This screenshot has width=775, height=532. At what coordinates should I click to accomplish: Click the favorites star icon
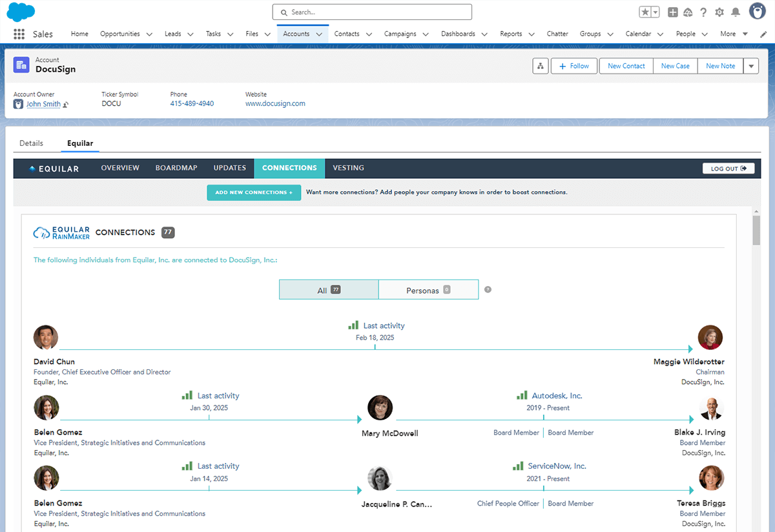click(645, 12)
